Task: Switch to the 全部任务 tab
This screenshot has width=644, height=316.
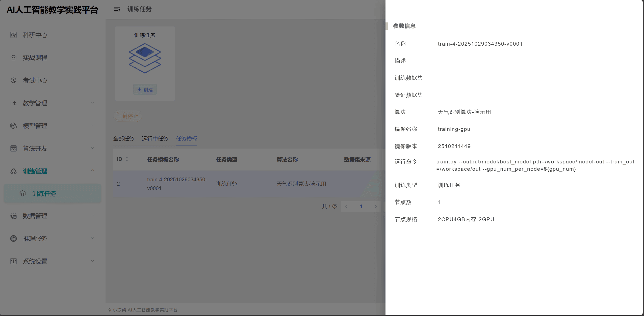Action: pyautogui.click(x=123, y=139)
